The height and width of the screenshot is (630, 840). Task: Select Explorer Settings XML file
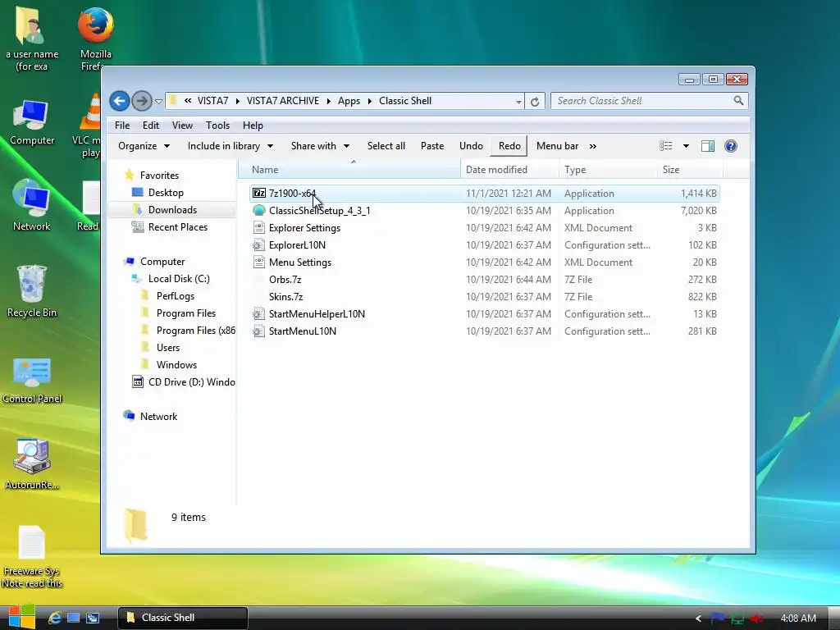(484, 228)
